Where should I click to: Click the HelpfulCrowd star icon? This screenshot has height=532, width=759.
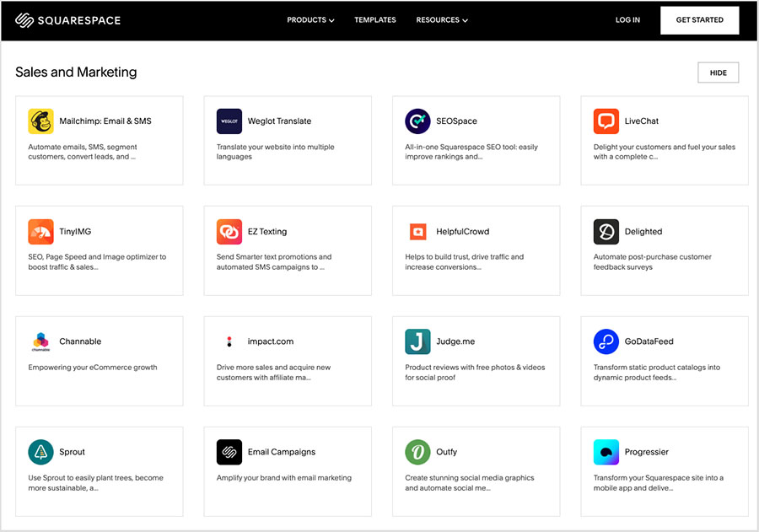point(417,231)
